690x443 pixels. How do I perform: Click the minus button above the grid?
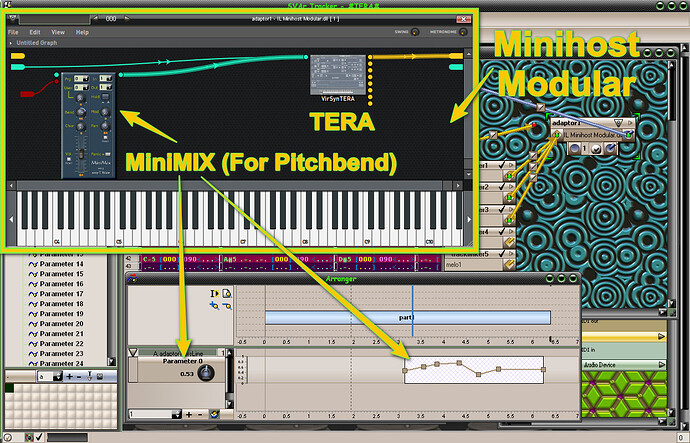(79, 377)
